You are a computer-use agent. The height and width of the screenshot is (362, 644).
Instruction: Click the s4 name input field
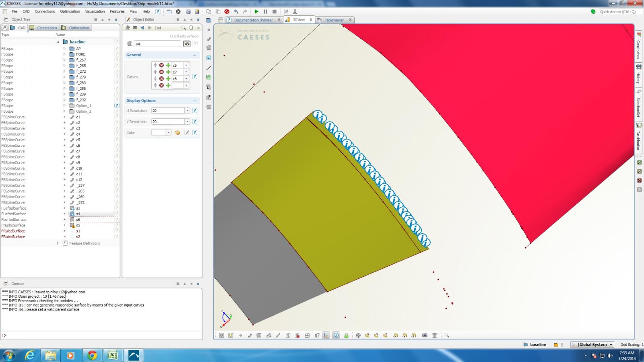pyautogui.click(x=157, y=44)
